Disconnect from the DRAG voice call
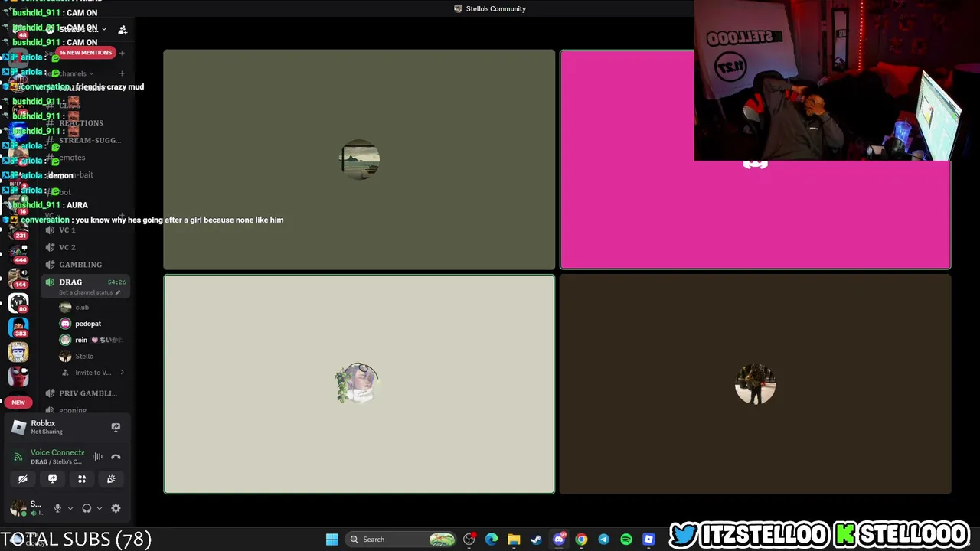980x551 pixels. (116, 457)
